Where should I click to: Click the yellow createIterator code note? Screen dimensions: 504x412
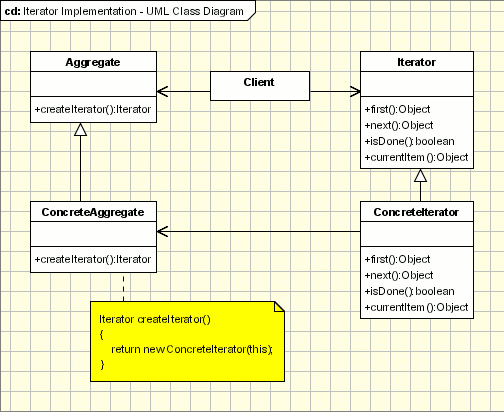[x=187, y=342]
